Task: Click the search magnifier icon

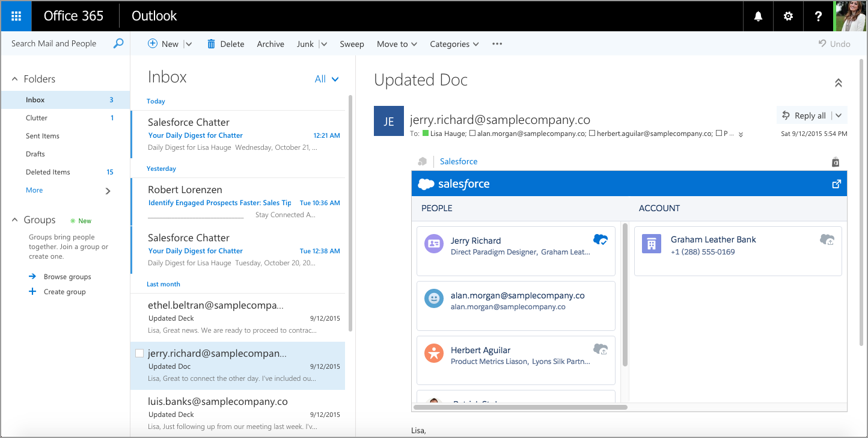Action: (118, 43)
